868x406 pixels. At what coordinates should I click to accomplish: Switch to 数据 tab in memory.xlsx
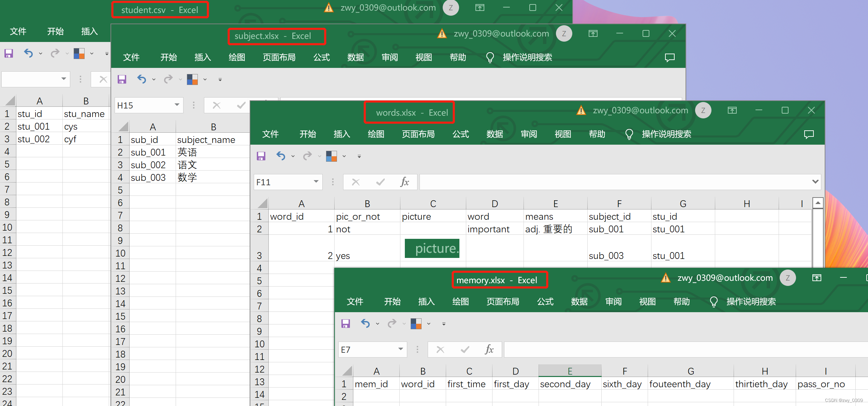coord(579,302)
